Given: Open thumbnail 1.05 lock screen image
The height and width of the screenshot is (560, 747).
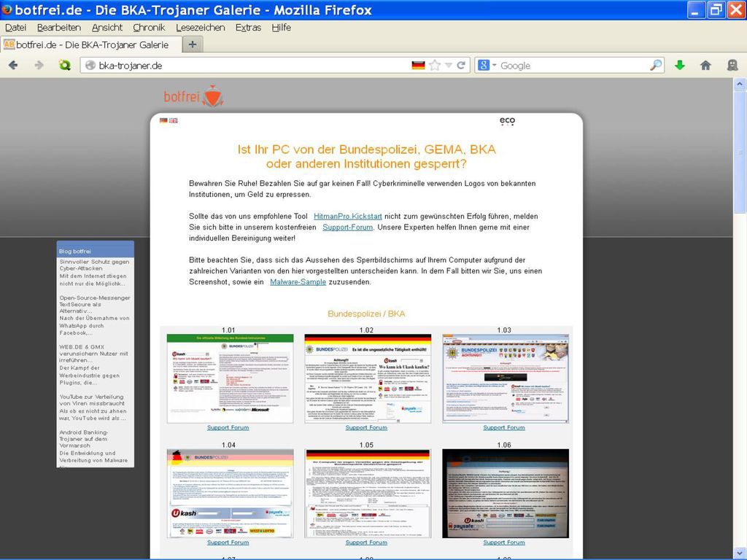Looking at the screenshot, I should coord(368,494).
